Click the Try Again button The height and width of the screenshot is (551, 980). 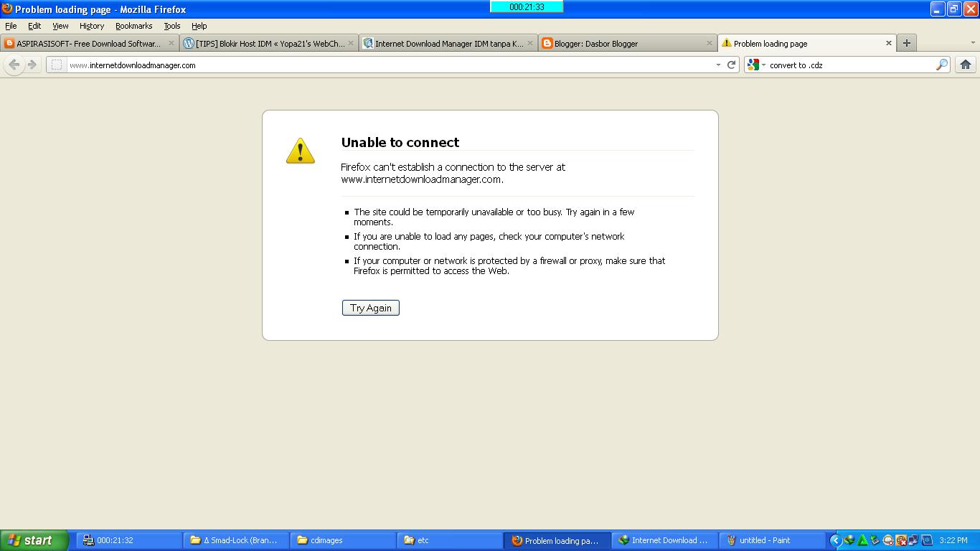click(371, 308)
